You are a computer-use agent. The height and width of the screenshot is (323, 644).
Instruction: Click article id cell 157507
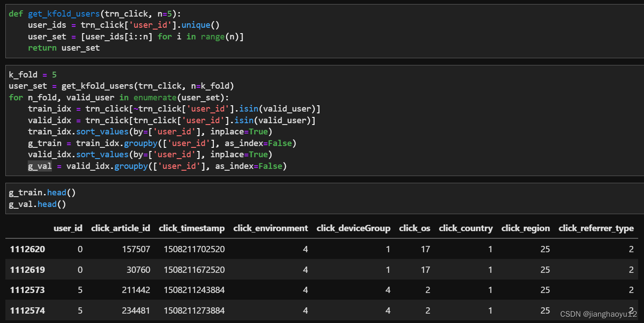click(136, 250)
